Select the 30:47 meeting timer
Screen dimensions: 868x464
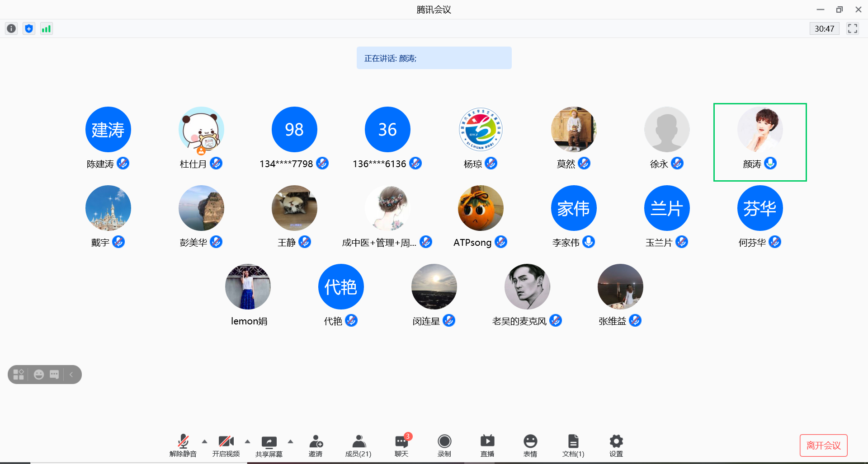(825, 29)
